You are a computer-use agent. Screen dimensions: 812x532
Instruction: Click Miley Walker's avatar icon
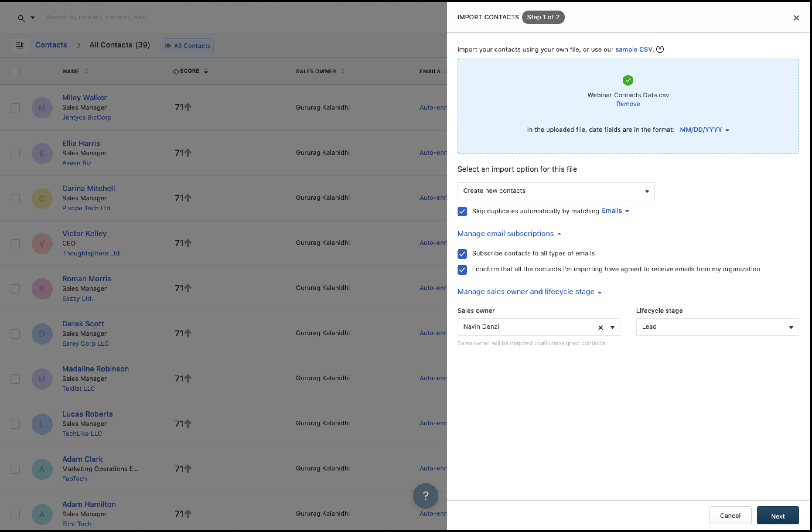click(42, 108)
